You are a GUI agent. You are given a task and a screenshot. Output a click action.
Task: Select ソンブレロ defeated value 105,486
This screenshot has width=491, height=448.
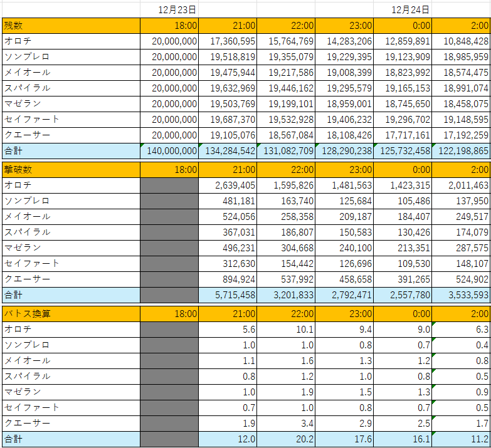(x=403, y=201)
